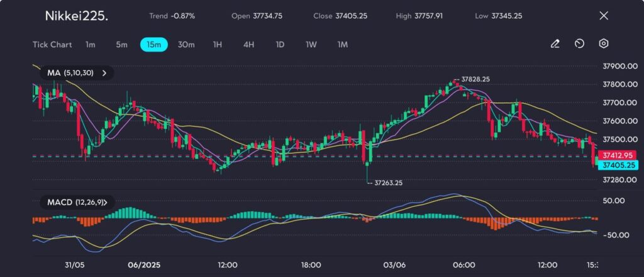Open the drawing pencil tool
Viewport: 644px width, 277px height.
pyautogui.click(x=555, y=44)
